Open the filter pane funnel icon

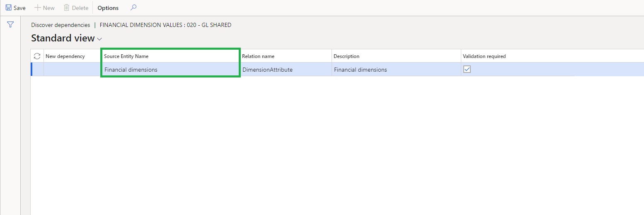click(x=10, y=25)
